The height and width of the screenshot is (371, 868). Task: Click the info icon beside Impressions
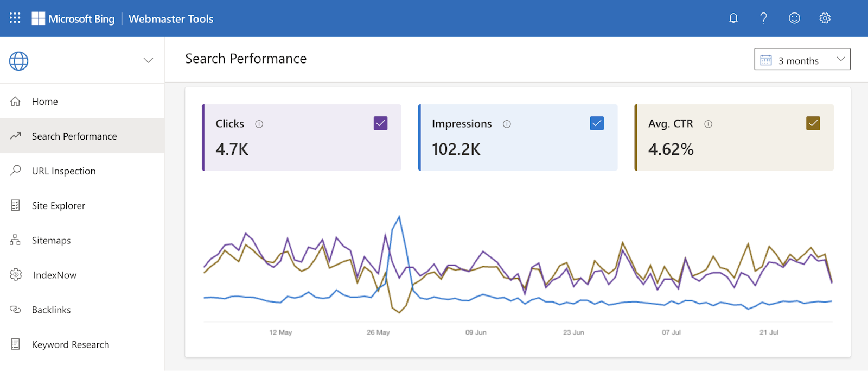507,124
